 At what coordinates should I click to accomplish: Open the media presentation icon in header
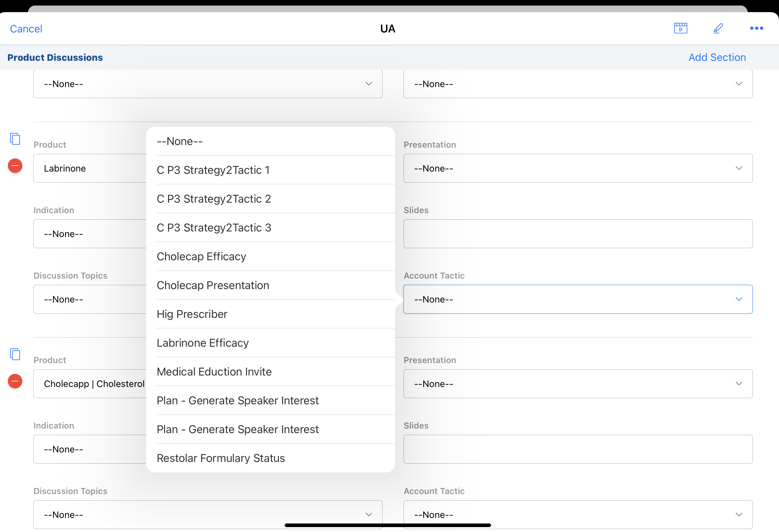680,28
